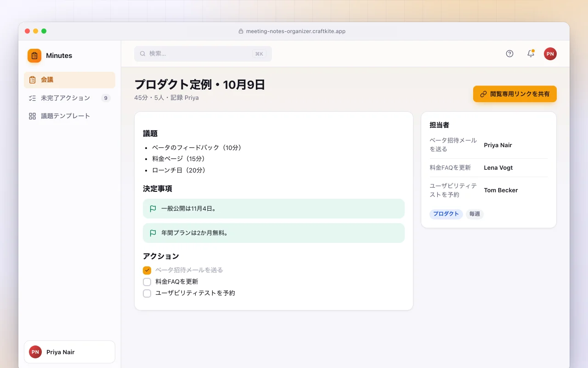This screenshot has height=368, width=588.
Task: Uncheck ベータ招待メールを送る checkbox
Action: (x=147, y=270)
